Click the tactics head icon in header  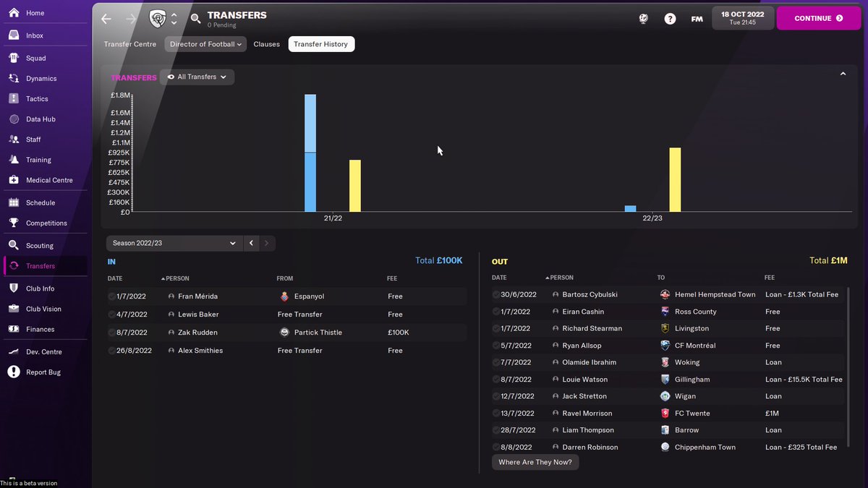[643, 19]
